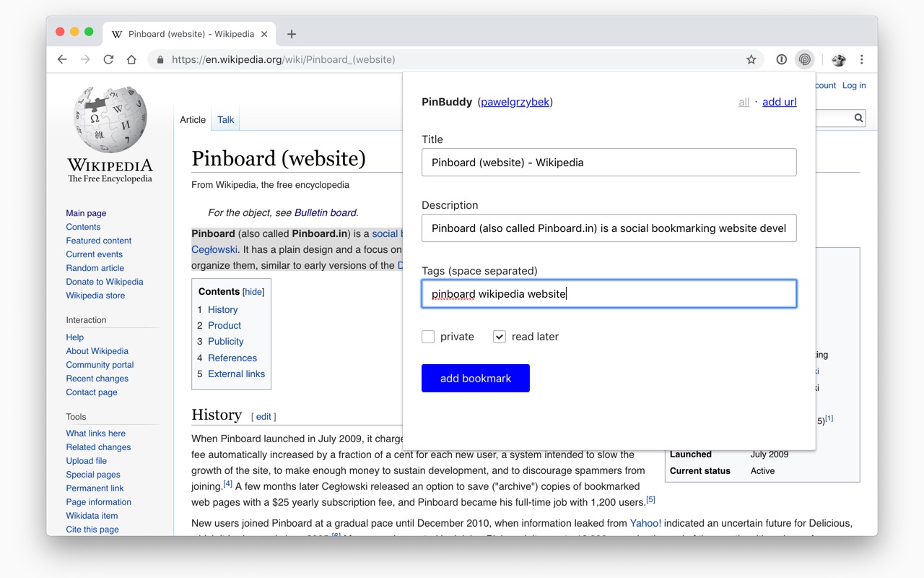Switch to the Talk tab
Screen dimensions: 924x578
coord(226,120)
